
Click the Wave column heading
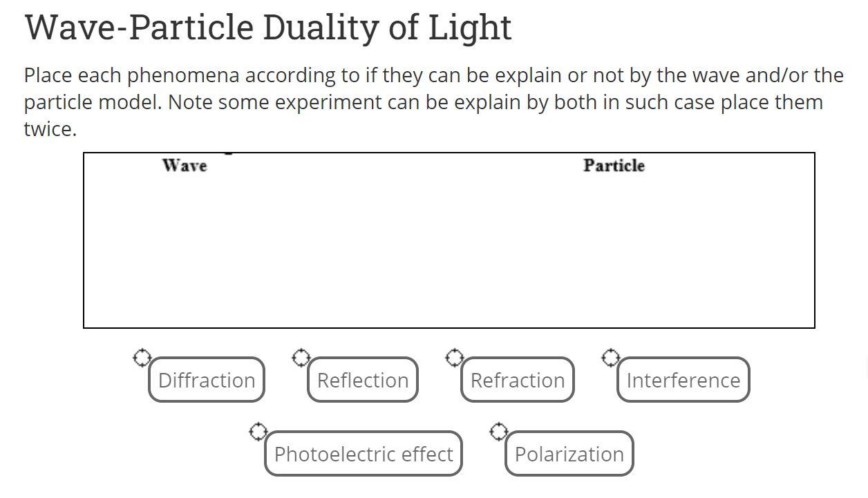click(x=185, y=165)
